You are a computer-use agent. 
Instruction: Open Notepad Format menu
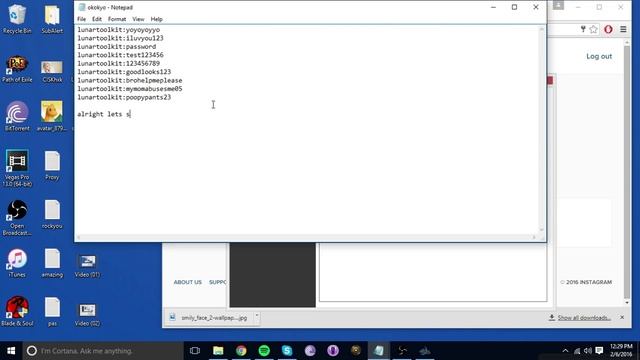(x=117, y=19)
